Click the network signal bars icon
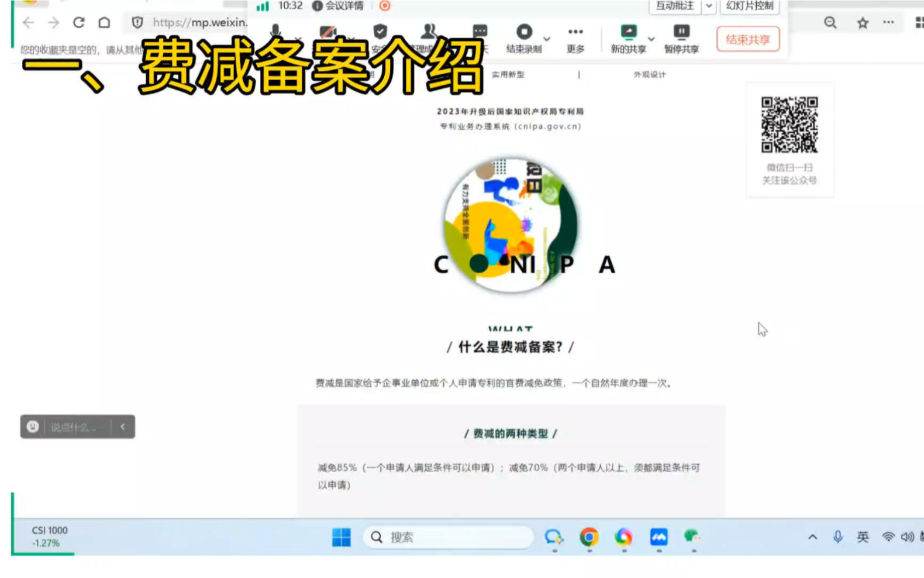The image size is (924, 578). point(263,6)
